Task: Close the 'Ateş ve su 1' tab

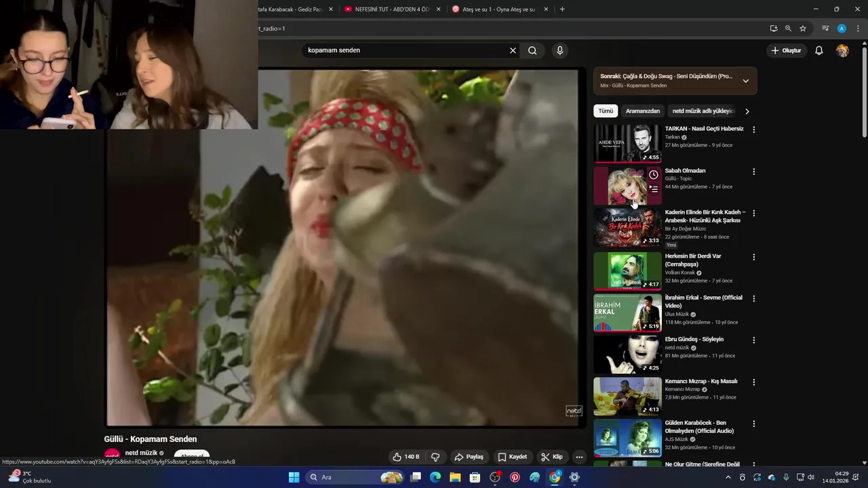Action: [546, 9]
